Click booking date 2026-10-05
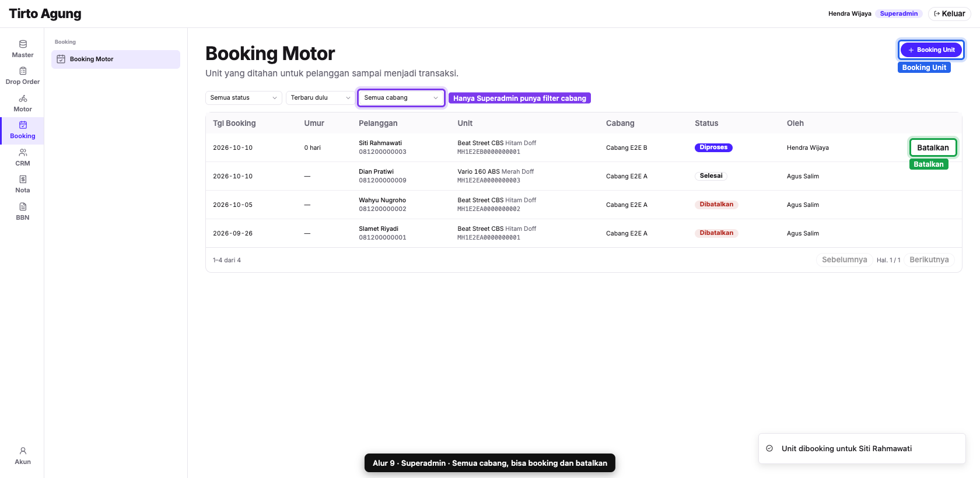 (x=233, y=205)
